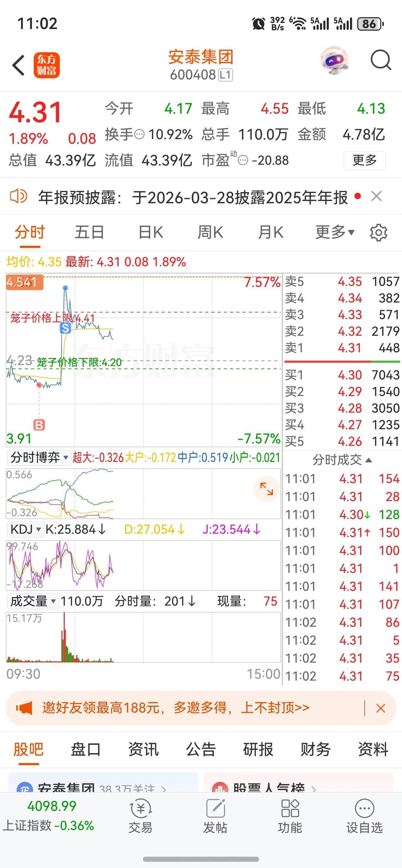Tap the volume bar chart panel

(x=144, y=637)
